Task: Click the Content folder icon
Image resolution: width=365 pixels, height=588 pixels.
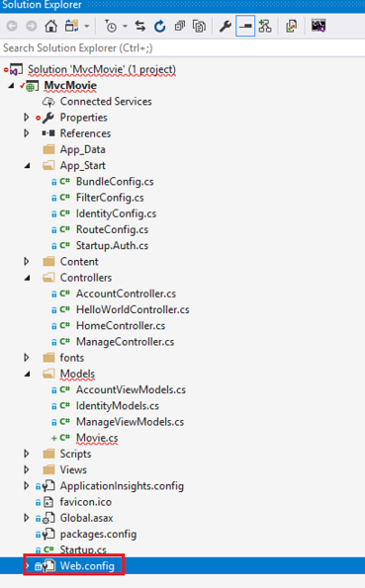Action: tap(48, 261)
